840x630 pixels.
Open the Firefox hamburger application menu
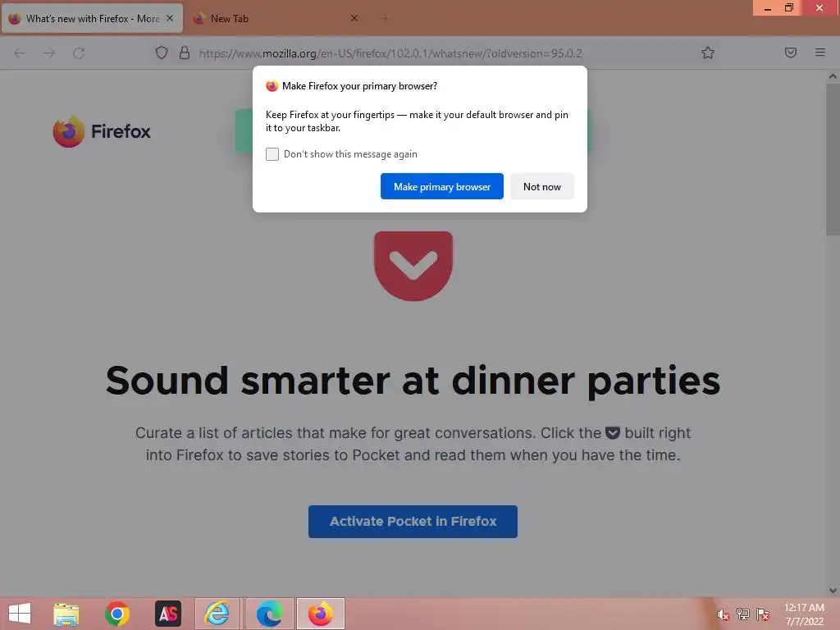coord(820,52)
